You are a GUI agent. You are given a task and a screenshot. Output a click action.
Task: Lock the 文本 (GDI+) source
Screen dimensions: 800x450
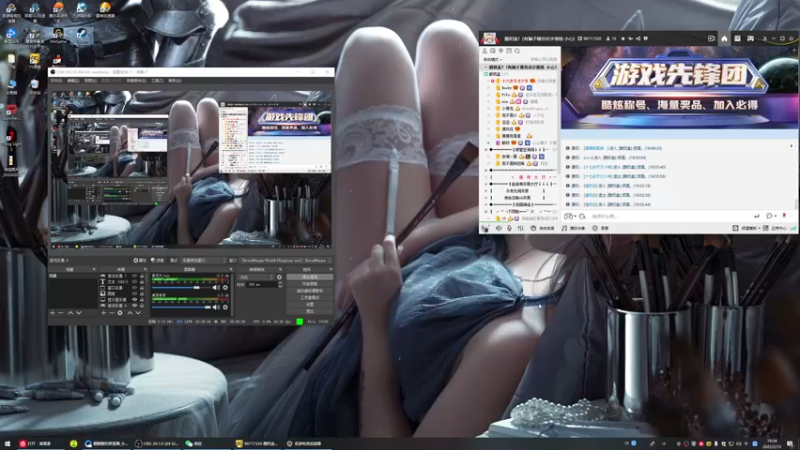(x=142, y=282)
